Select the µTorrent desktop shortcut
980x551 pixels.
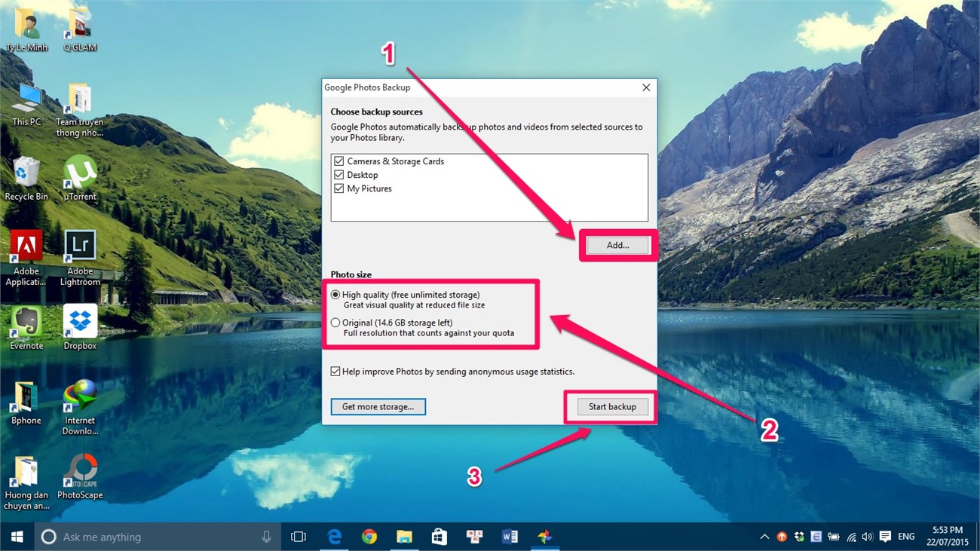(x=80, y=179)
